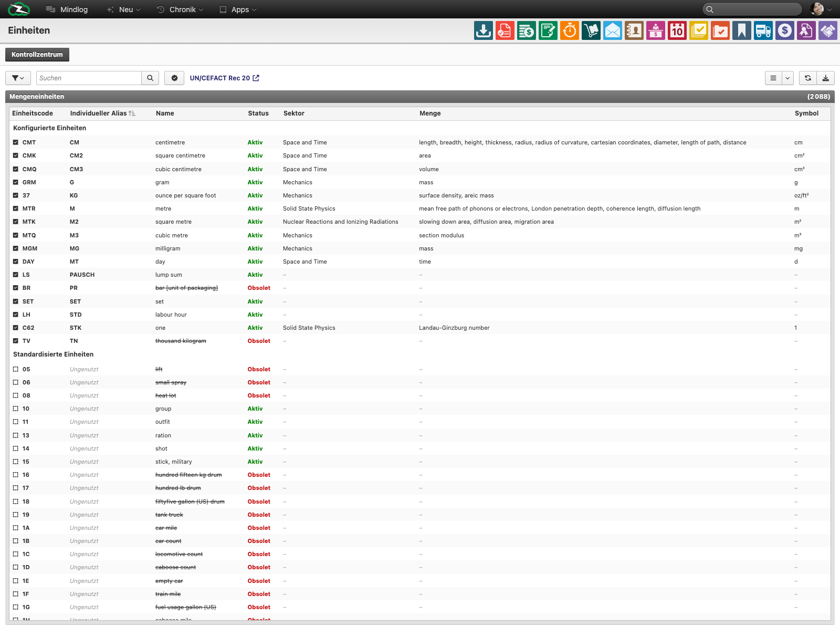
Task: Click the download export icon button
Action: [826, 78]
